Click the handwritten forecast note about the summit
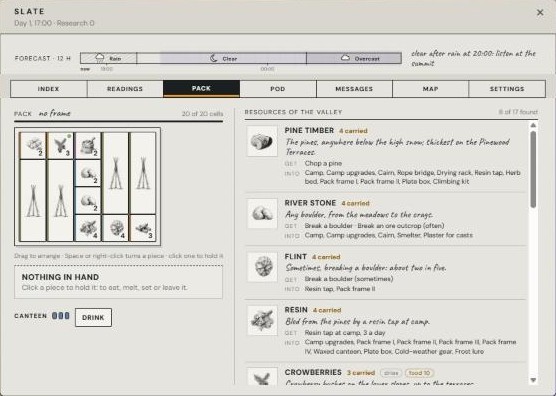Image resolution: width=556 pixels, height=396 pixels. point(473,58)
